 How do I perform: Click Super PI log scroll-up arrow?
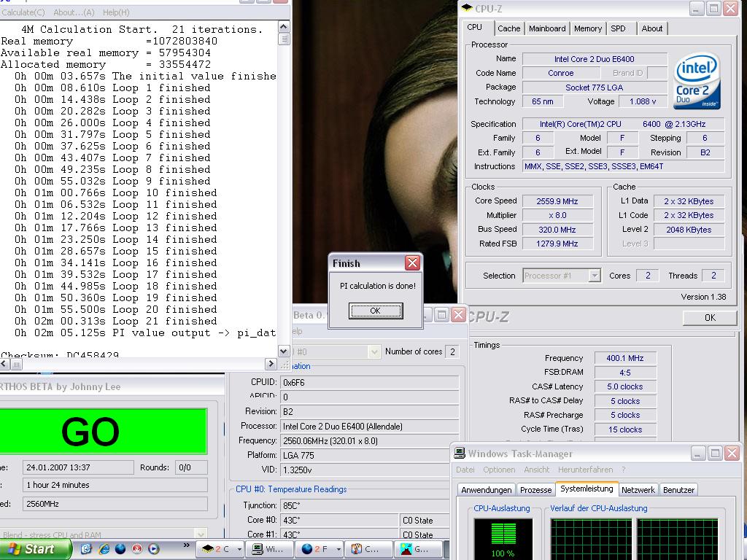284,27
